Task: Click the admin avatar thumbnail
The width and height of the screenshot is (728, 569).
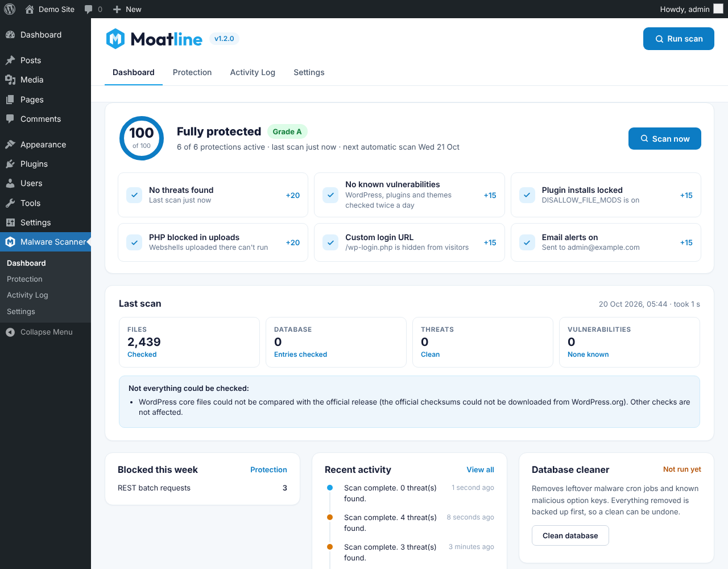Action: coord(718,9)
